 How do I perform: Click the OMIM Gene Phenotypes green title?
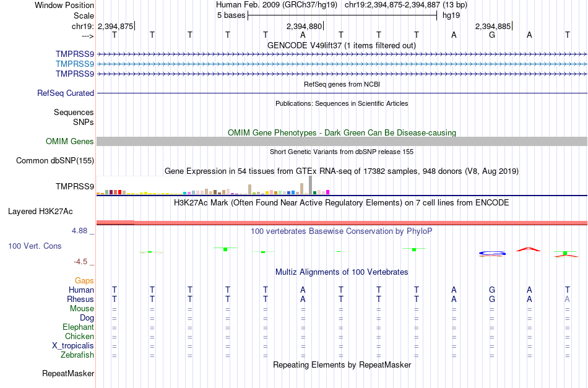pyautogui.click(x=342, y=132)
